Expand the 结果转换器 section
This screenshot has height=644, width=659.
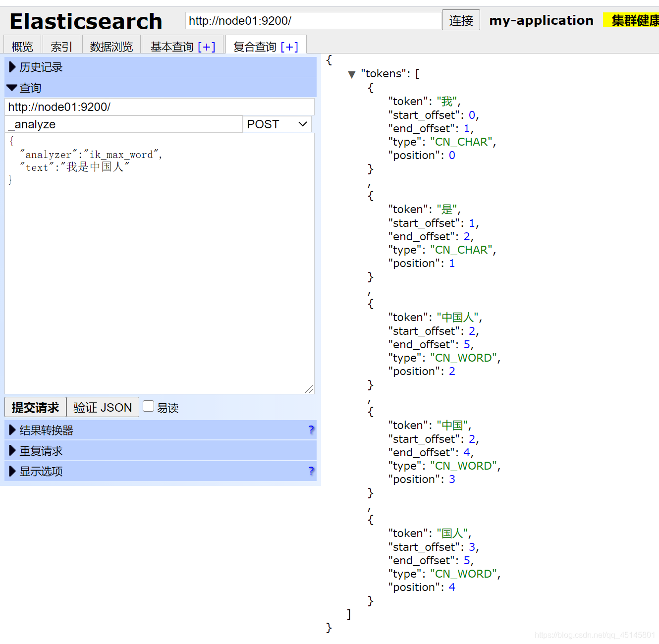click(x=161, y=430)
